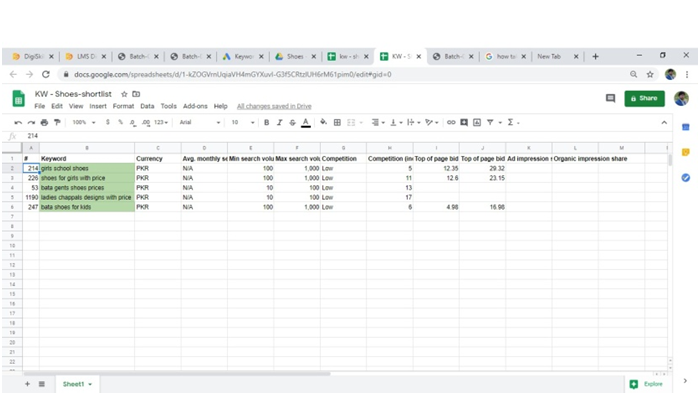Star the KW - Shoes-shortlist document
Screen dimensions: 700x395
click(x=124, y=94)
